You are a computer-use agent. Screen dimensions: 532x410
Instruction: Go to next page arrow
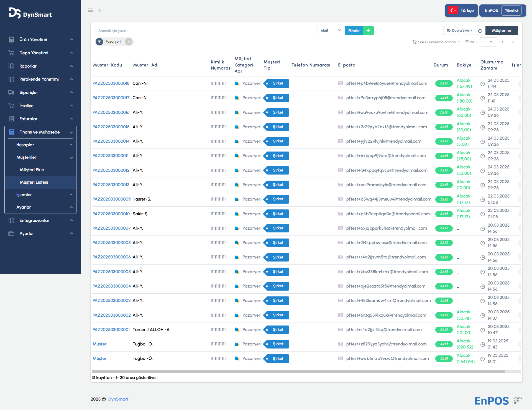[x=513, y=42]
